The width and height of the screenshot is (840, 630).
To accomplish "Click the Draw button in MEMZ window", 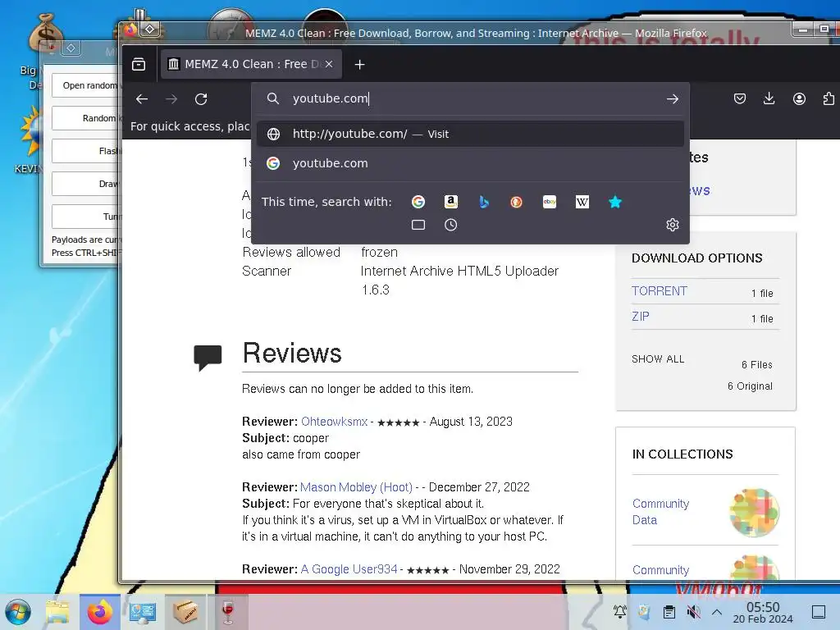I will tap(87, 184).
